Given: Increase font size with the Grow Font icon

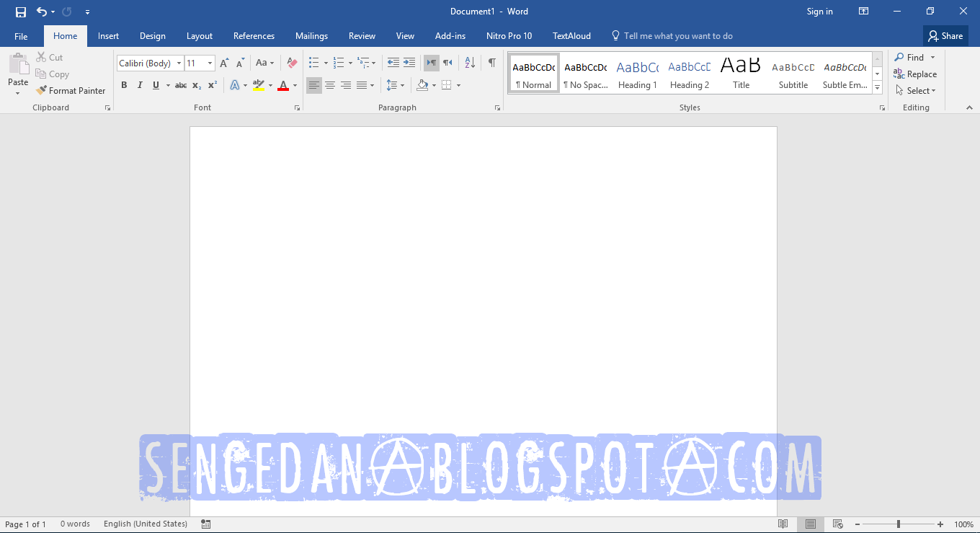Looking at the screenshot, I should (x=224, y=63).
